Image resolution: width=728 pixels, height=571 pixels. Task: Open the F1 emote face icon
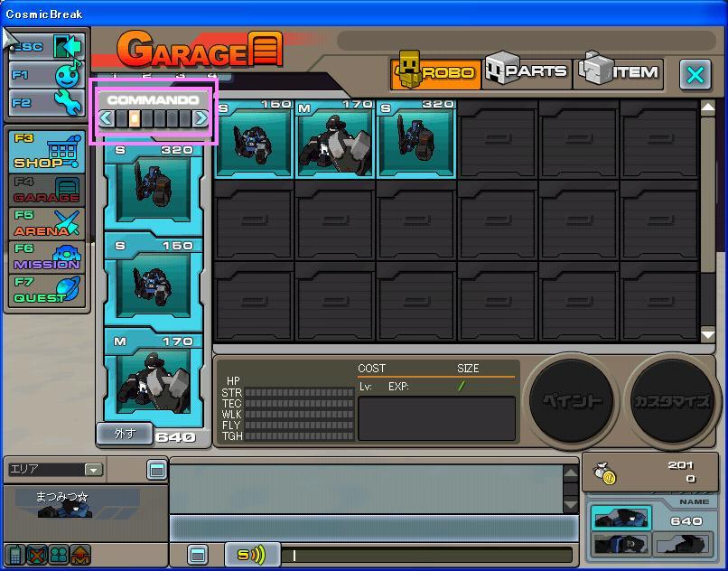pos(47,75)
